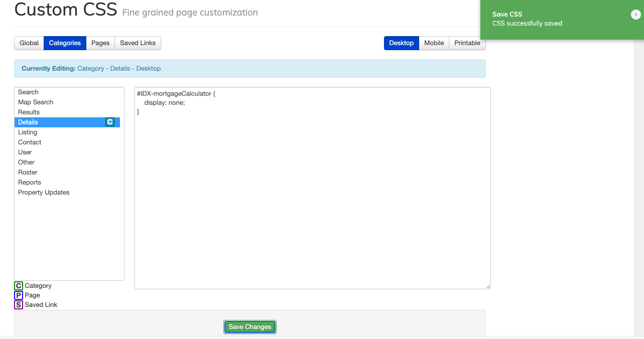The width and height of the screenshot is (644, 339).
Task: Click the Page legend icon
Action: 18,295
